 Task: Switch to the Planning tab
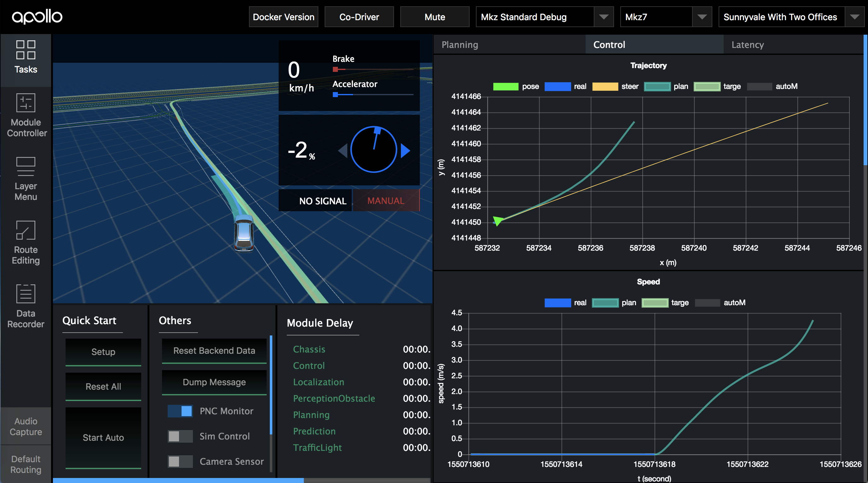coord(459,44)
